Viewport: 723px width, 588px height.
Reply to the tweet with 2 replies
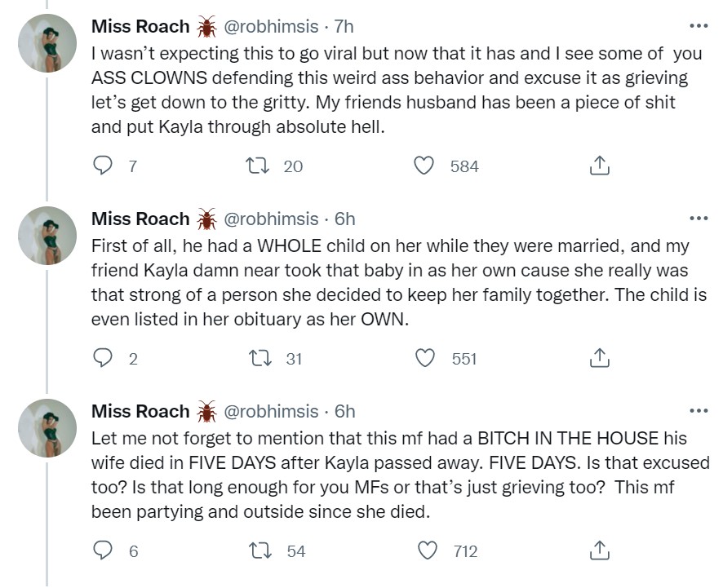103,359
